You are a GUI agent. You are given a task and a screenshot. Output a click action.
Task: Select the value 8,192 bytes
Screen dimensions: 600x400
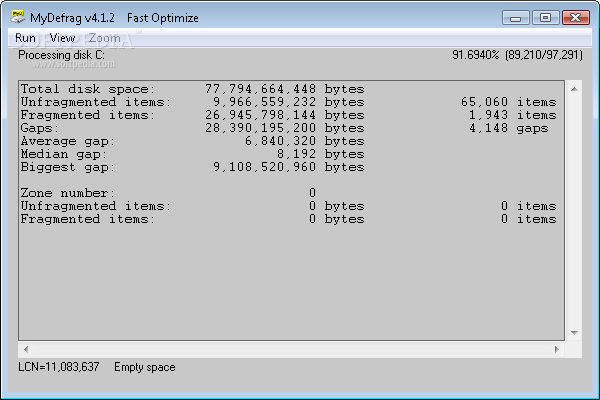click(x=321, y=154)
